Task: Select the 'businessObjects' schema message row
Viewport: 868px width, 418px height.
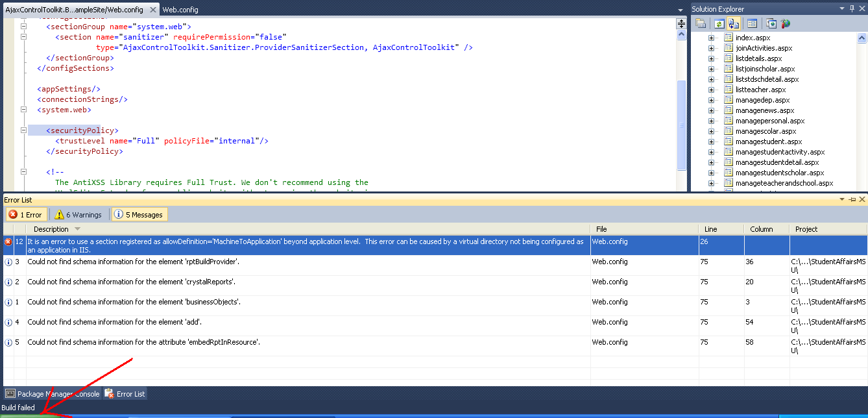Action: (435, 306)
